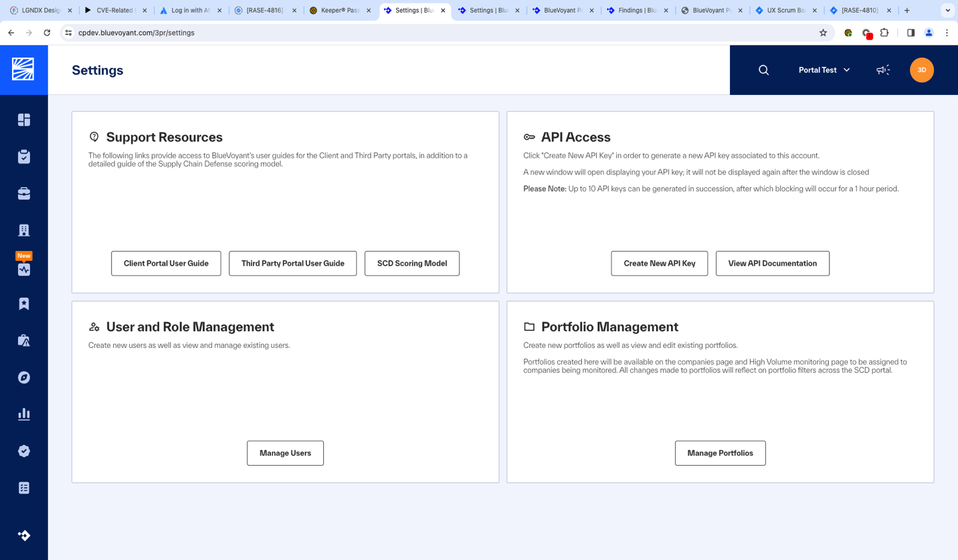This screenshot has width=958, height=560.
Task: Click Create New API Key
Action: coord(660,264)
